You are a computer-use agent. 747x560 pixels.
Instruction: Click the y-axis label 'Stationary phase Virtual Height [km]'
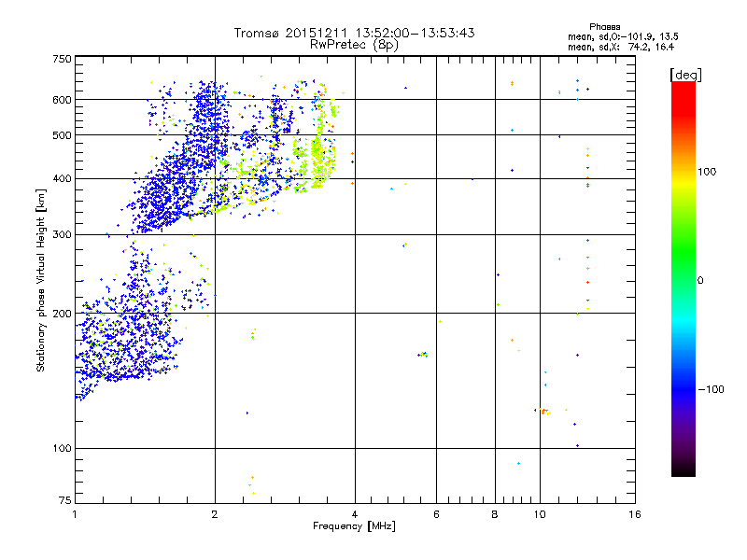pyautogui.click(x=40, y=281)
